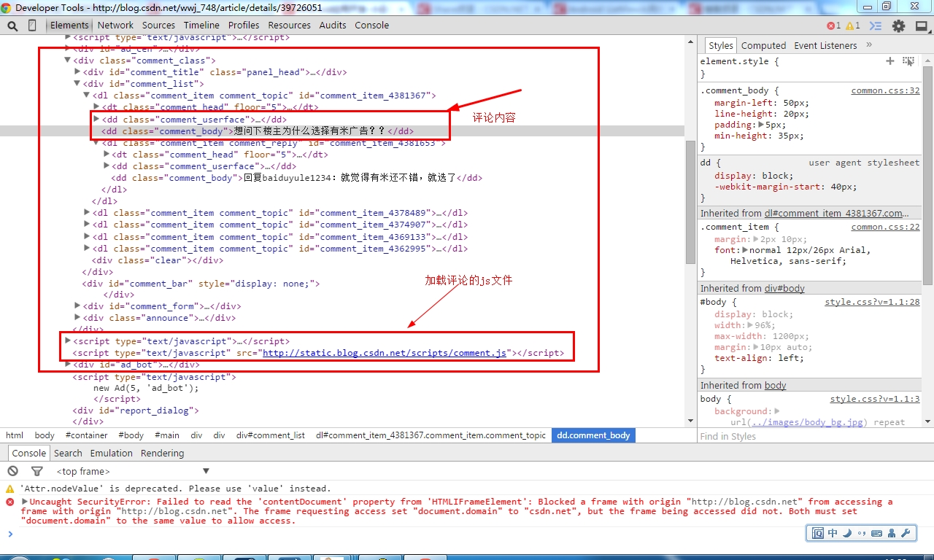Select the dd comment_body 回复baiduyule1234 row
Image resolution: width=934 pixels, height=560 pixels.
point(296,178)
